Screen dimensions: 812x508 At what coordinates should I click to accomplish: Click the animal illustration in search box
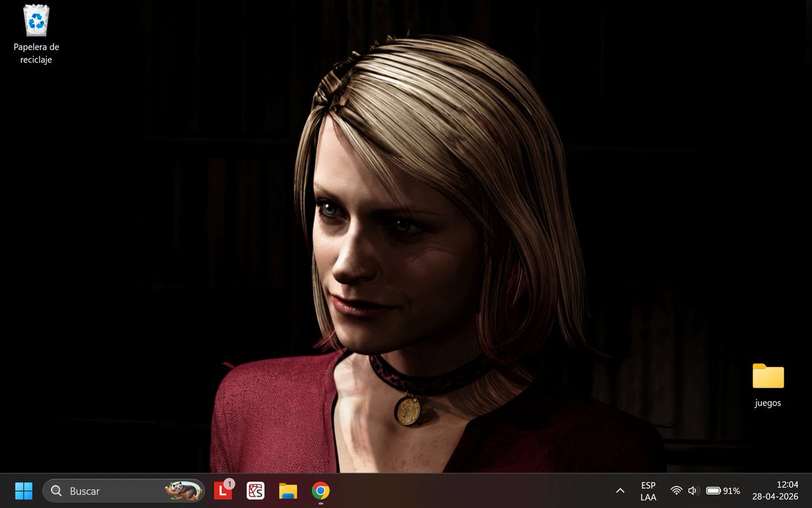click(183, 490)
